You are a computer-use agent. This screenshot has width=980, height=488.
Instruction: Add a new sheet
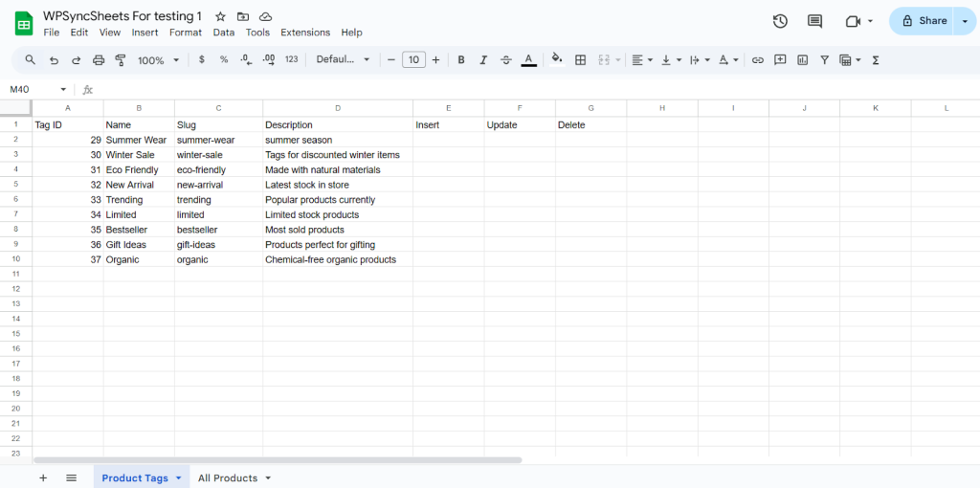(x=43, y=477)
